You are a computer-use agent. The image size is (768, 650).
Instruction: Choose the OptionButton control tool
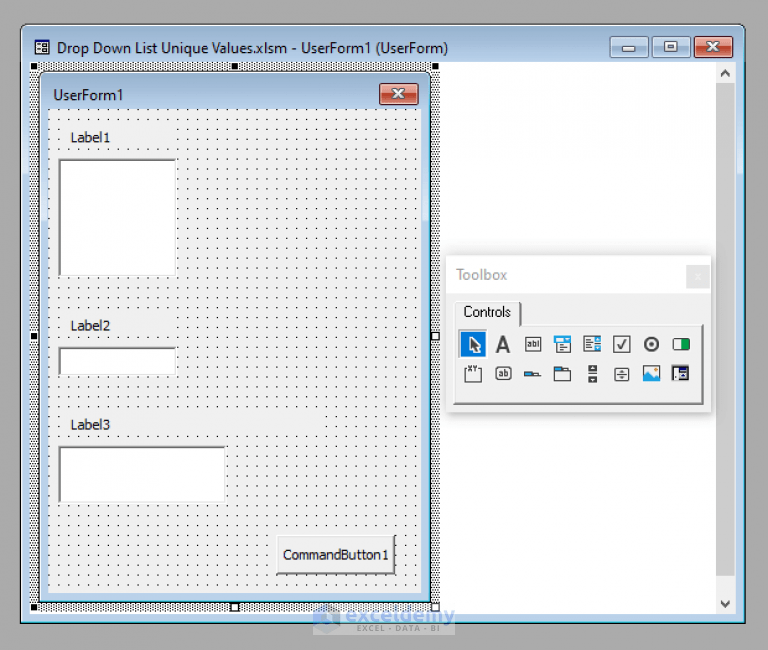pyautogui.click(x=651, y=344)
